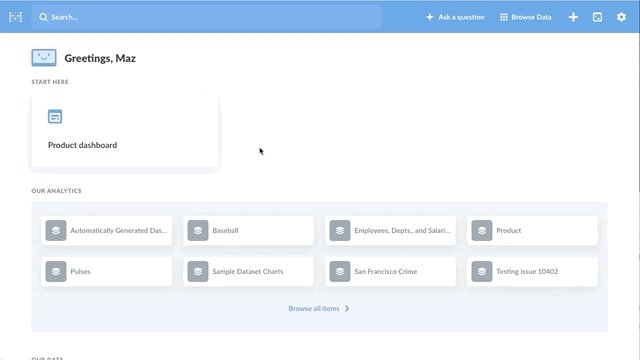Open the Product dashboard card
640x360 pixels.
pos(125,131)
